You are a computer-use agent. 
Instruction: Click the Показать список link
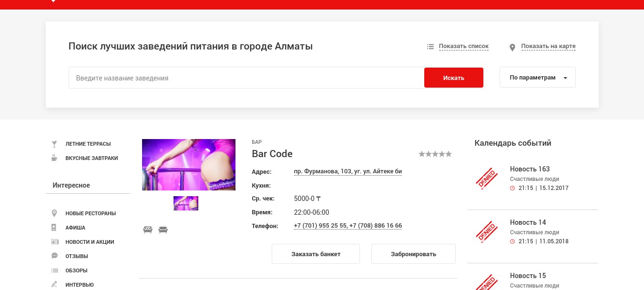coord(464,47)
